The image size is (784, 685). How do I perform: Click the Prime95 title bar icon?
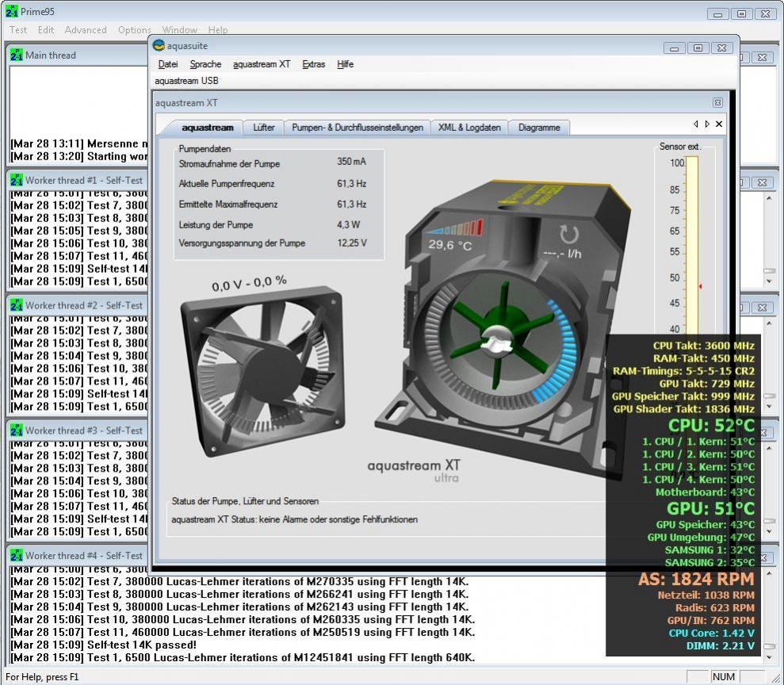[x=12, y=11]
